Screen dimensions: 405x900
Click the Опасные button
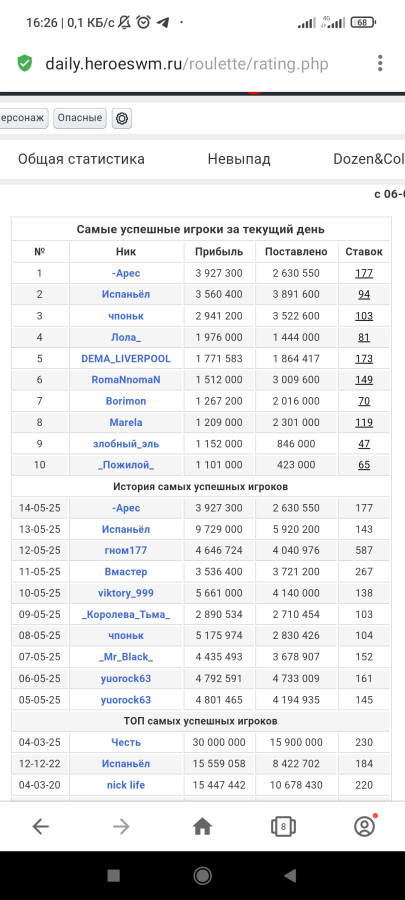tap(80, 118)
